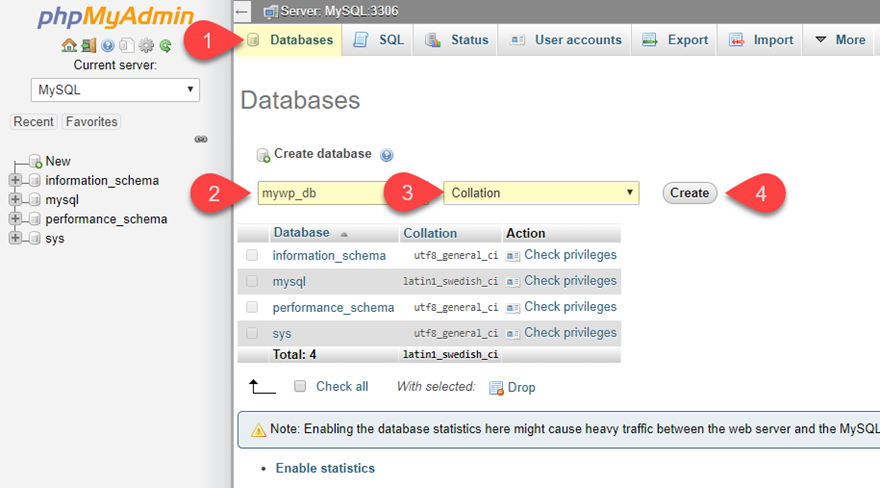Expand information_schema in the tree

click(x=15, y=180)
